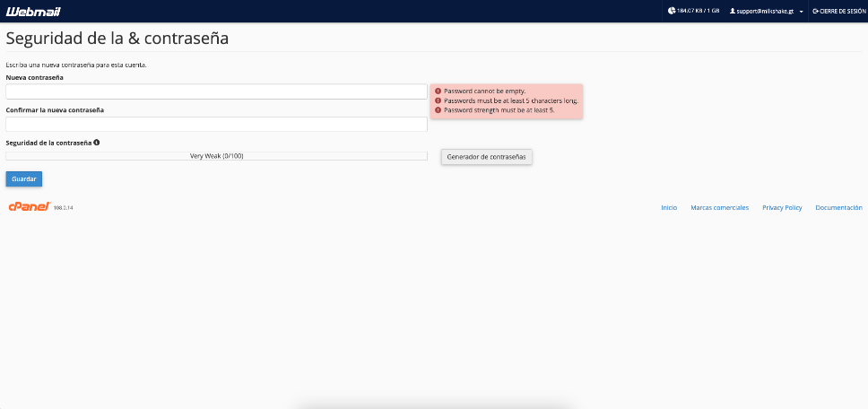Image resolution: width=868 pixels, height=409 pixels.
Task: Click the 'Password cannot be empty.' error text
Action: 484,91
